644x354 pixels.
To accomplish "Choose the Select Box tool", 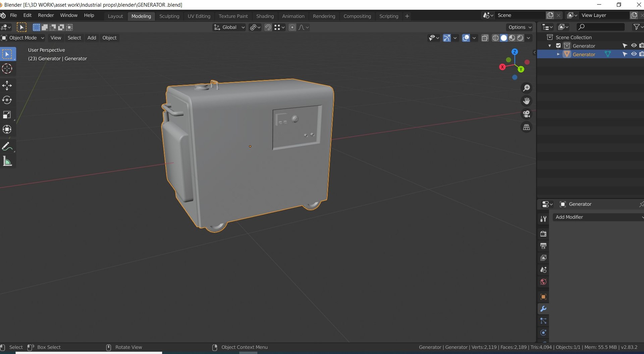I will 7,54.
